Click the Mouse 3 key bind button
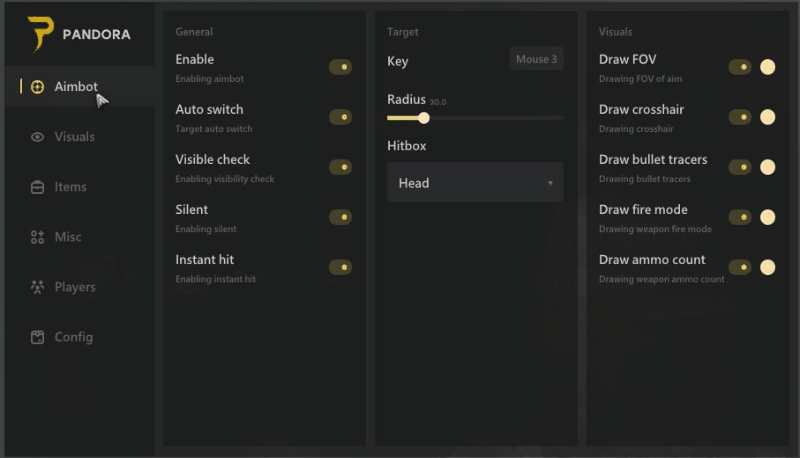The image size is (800, 458). click(536, 59)
